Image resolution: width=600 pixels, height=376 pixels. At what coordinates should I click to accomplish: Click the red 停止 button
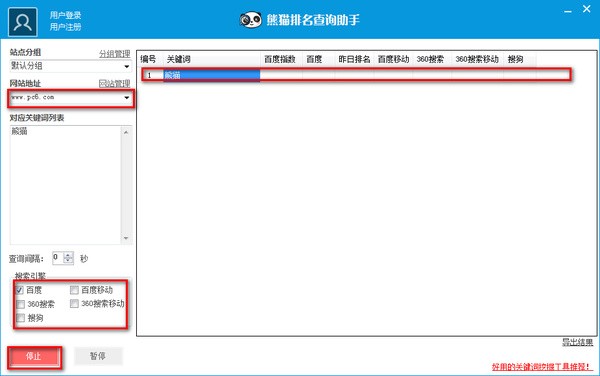click(x=34, y=357)
